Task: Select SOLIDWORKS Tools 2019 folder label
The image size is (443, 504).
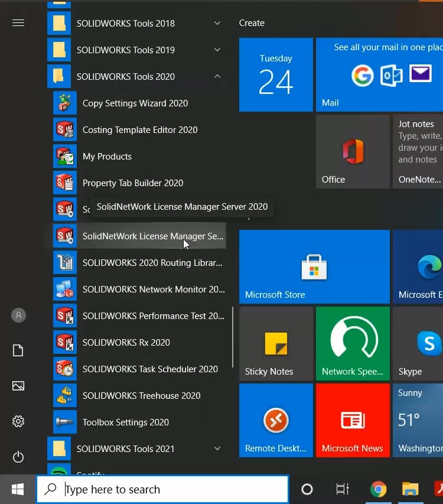Action: [126, 50]
